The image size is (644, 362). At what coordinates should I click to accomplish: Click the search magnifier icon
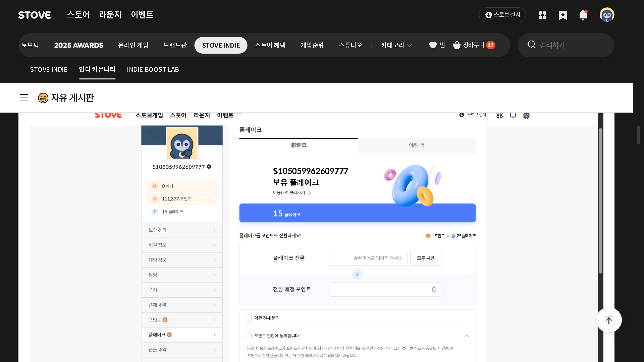(531, 45)
